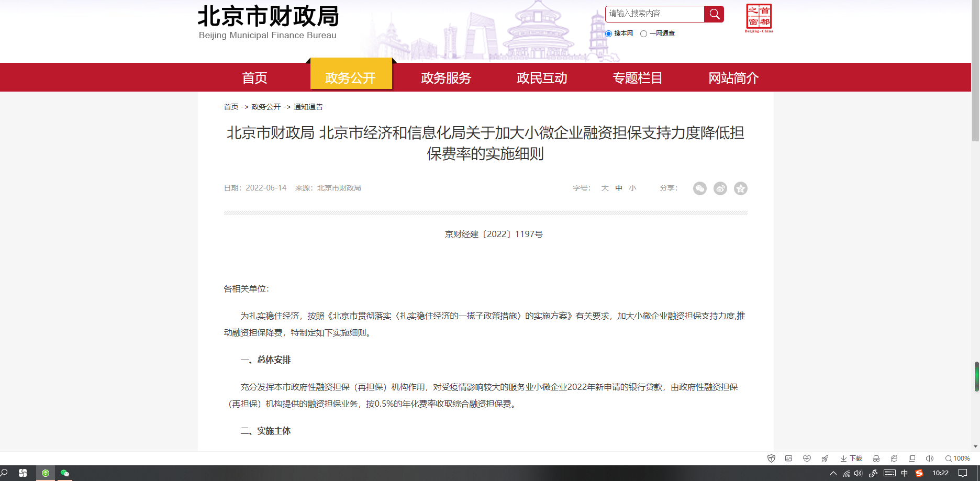Open the 政务公开 navigation tab
Image resolution: width=980 pixels, height=481 pixels.
tap(351, 74)
